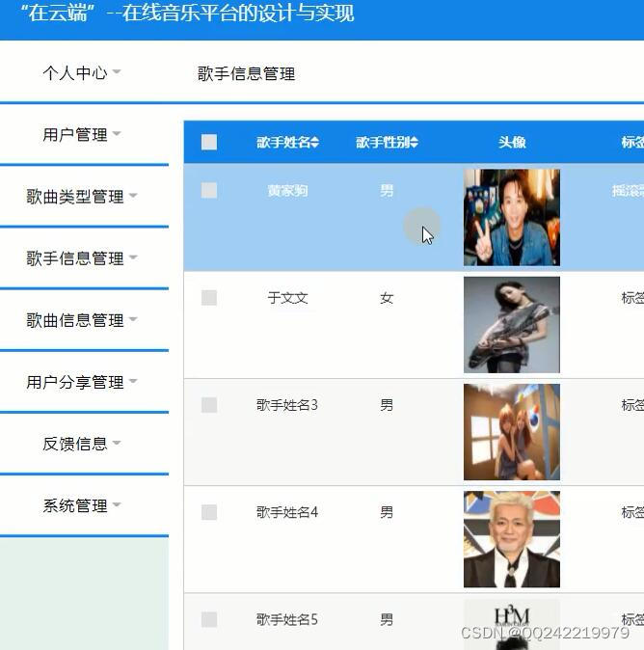Click the 女 gender cell for 于文文
The width and height of the screenshot is (644, 650).
coord(387,298)
